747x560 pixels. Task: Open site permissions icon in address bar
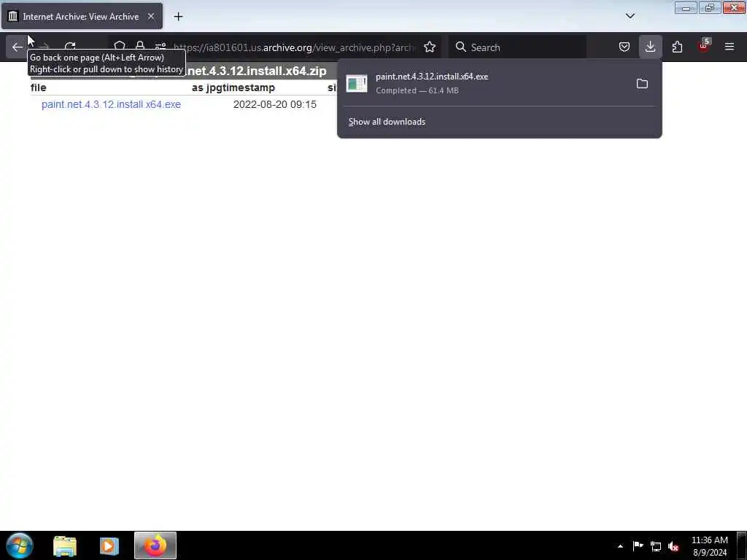160,46
